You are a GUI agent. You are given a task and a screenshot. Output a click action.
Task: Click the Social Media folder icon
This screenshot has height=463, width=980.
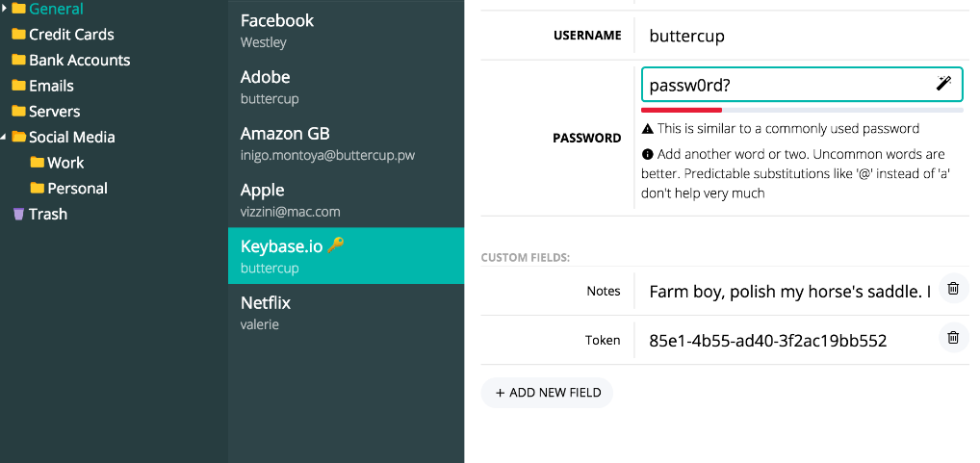pos(18,137)
